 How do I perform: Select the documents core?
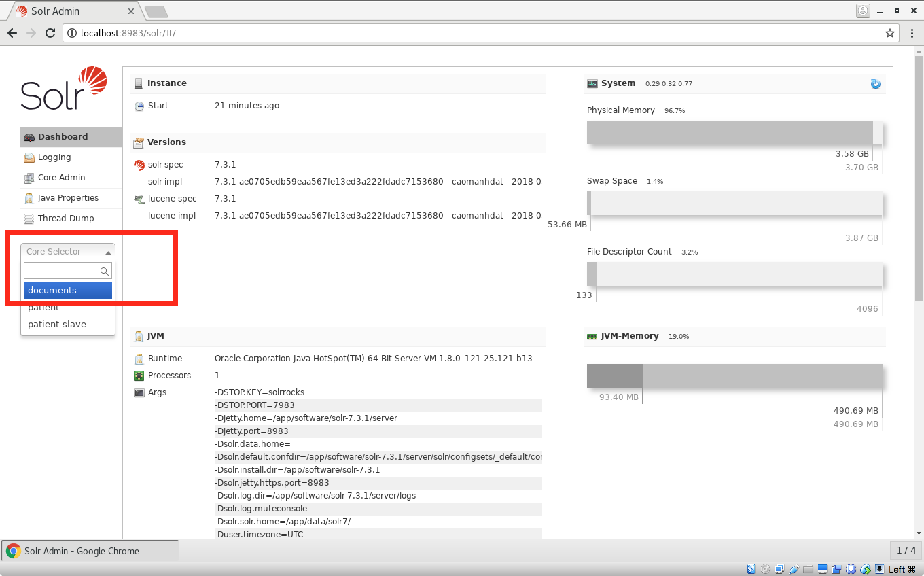pyautogui.click(x=68, y=290)
